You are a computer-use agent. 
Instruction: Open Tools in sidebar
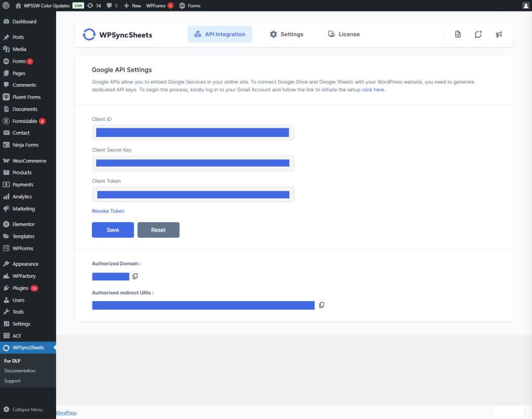pos(28,312)
